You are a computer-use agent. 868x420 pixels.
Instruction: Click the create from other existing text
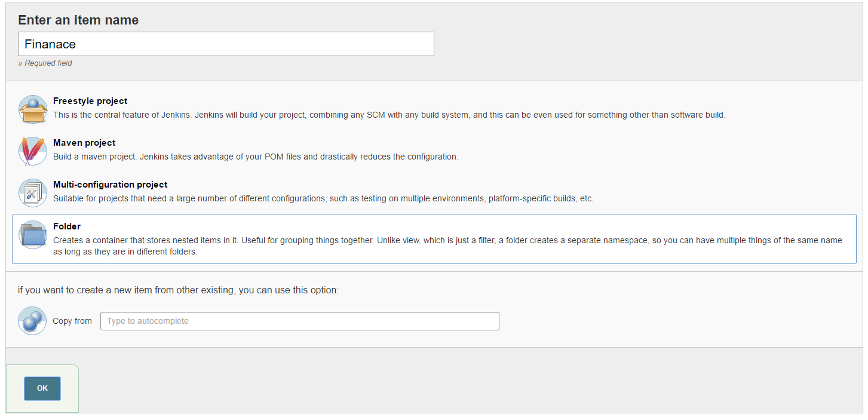[x=178, y=290]
